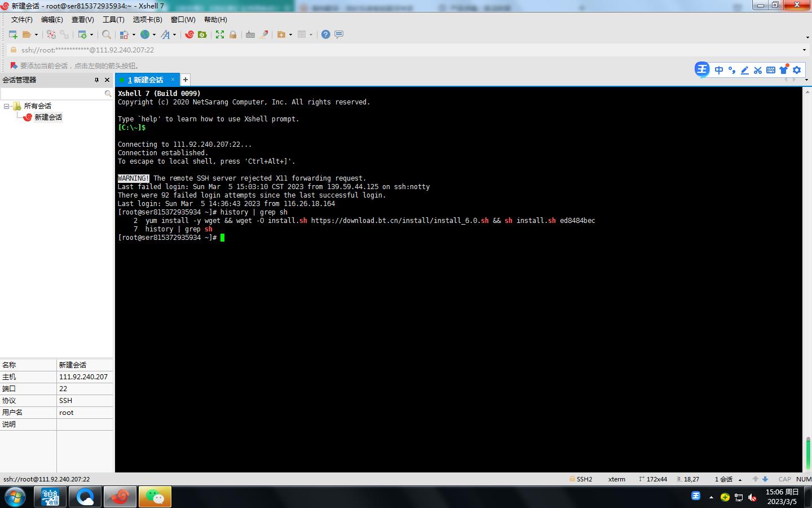Click the feedback speech bubble icon
This screenshot has width=812, height=508.
coord(339,34)
